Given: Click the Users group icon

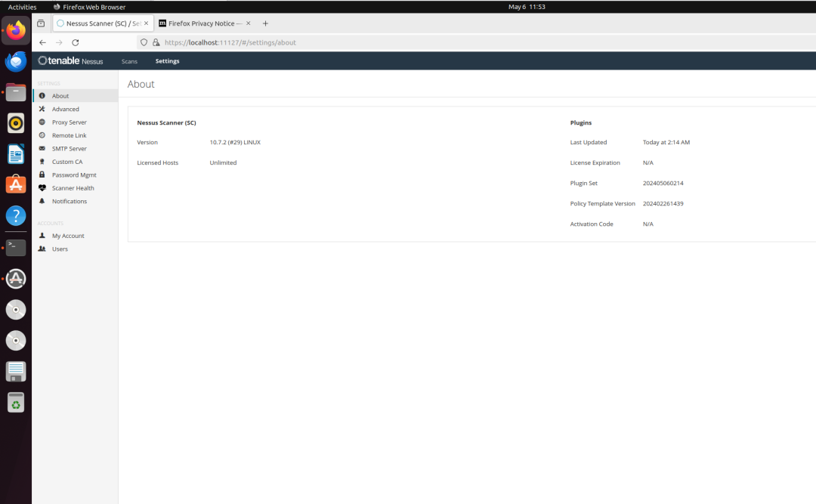Looking at the screenshot, I should [42, 249].
